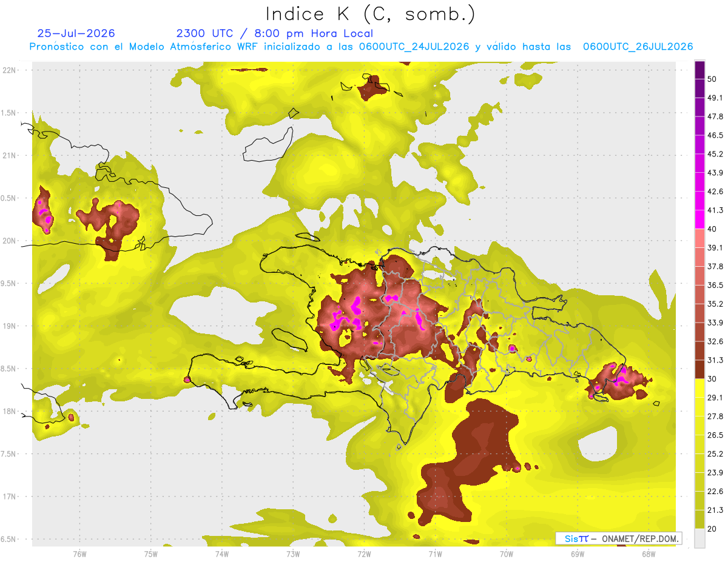Click the '22.6' value on the color scale
Image resolution: width=728 pixels, height=562 pixels.
pos(715,492)
